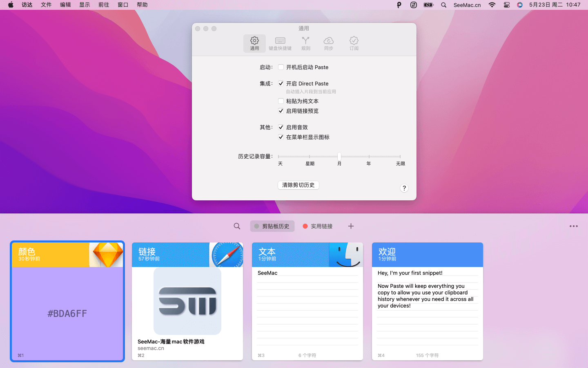This screenshot has width=588, height=368.
Task: Open the Go (前往) menu
Action: coord(104,5)
